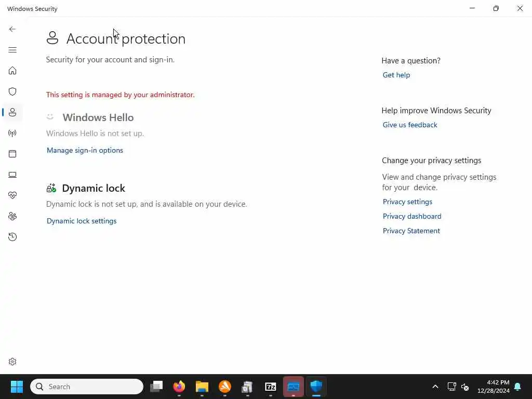The height and width of the screenshot is (399, 532).
Task: Click the taskbar Search box
Action: pyautogui.click(x=87, y=387)
